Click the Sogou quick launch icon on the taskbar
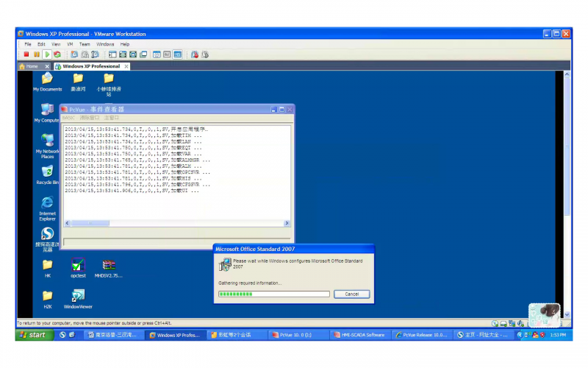This screenshot has height=368, width=588. click(x=62, y=335)
